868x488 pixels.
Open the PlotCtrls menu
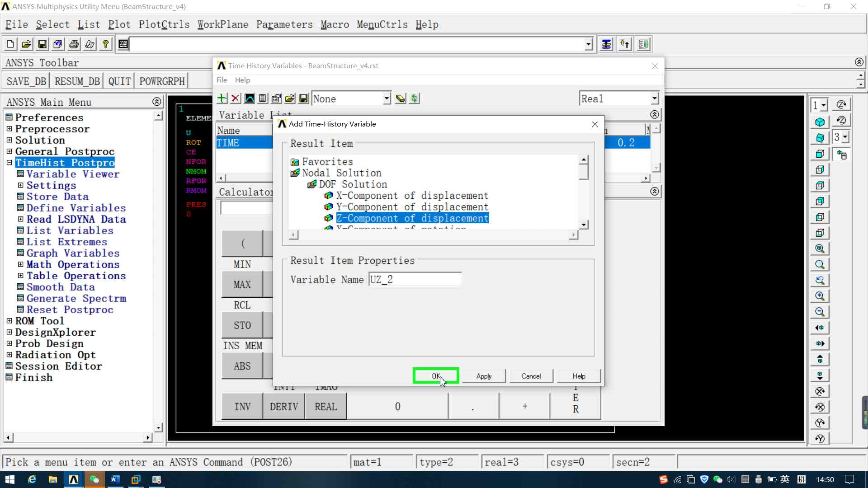(x=164, y=24)
